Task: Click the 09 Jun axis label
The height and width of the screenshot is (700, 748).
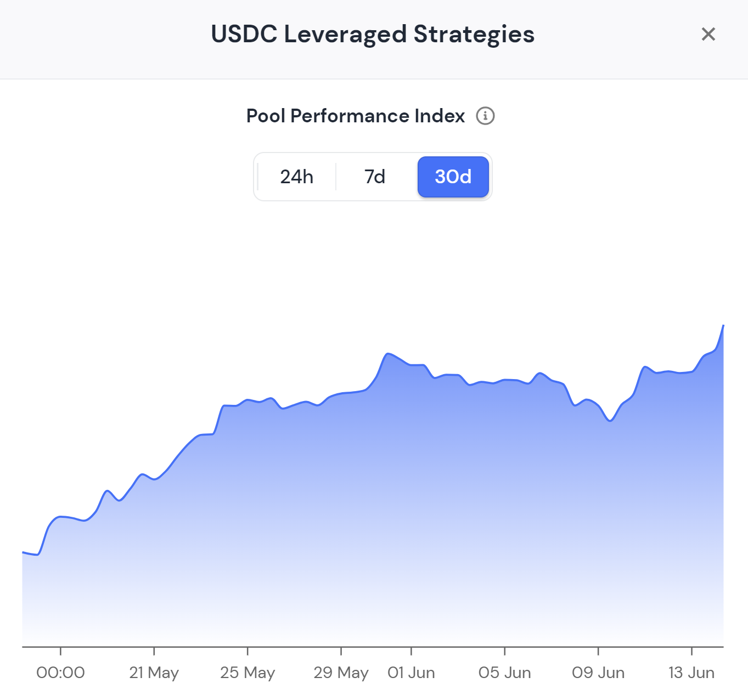Action: [x=598, y=673]
